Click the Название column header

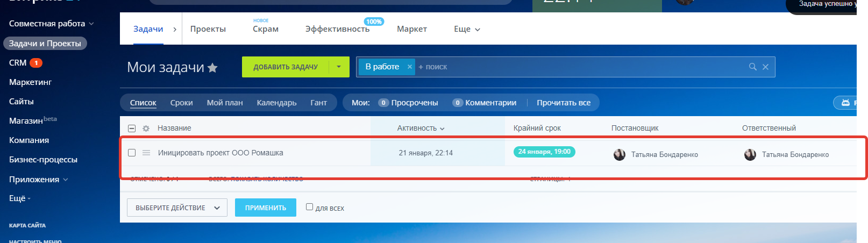click(x=174, y=128)
